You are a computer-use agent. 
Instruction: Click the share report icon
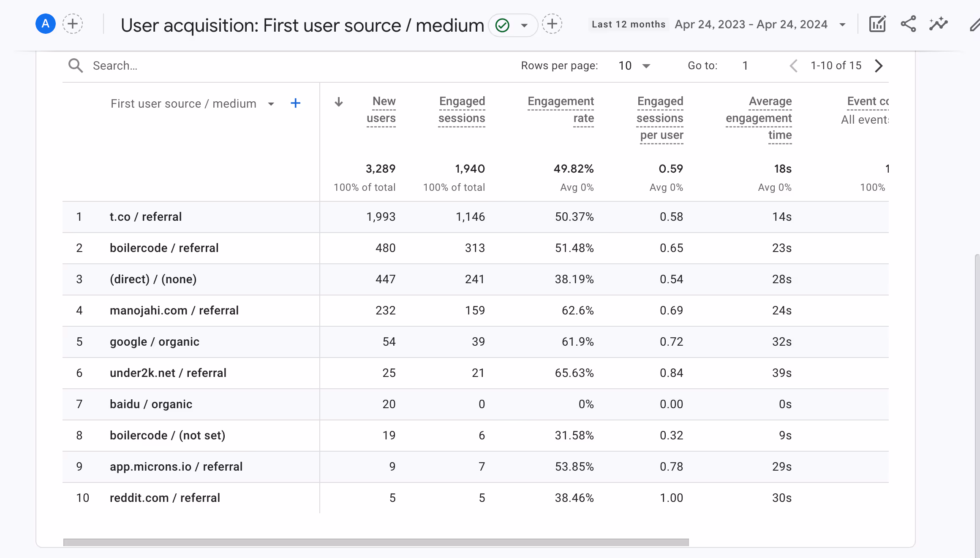[x=908, y=24]
